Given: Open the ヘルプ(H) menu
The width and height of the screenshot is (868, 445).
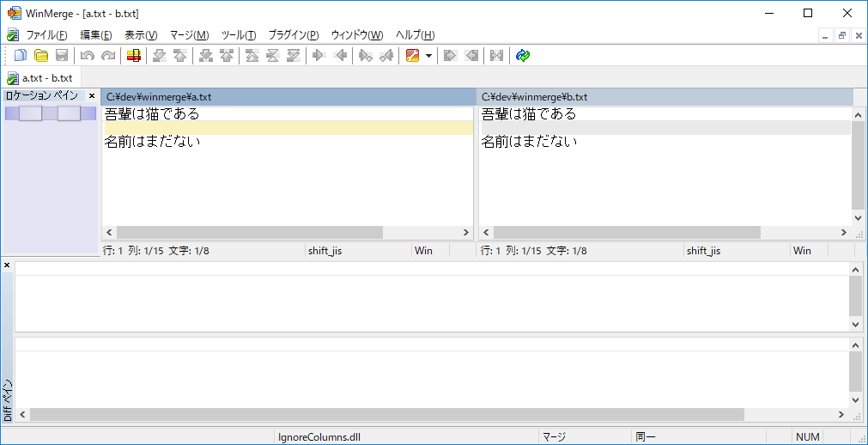Looking at the screenshot, I should point(416,35).
